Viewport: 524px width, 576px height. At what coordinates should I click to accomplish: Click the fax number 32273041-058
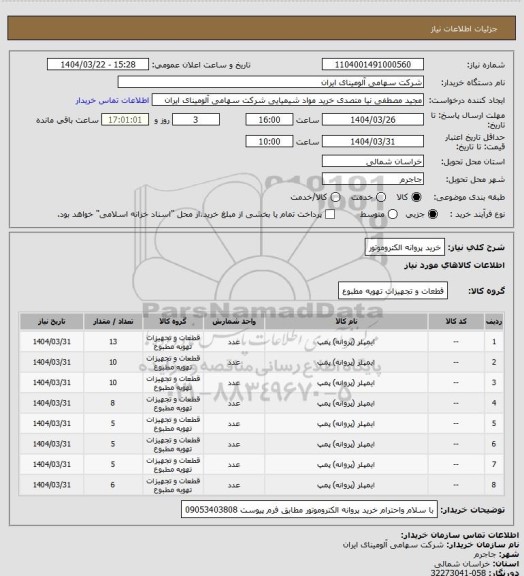coord(459,572)
